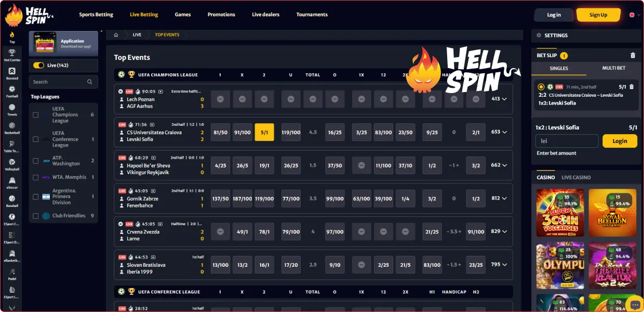644x312 pixels.
Task: Check the UEFA Conference League checkbox
Action: point(36,139)
